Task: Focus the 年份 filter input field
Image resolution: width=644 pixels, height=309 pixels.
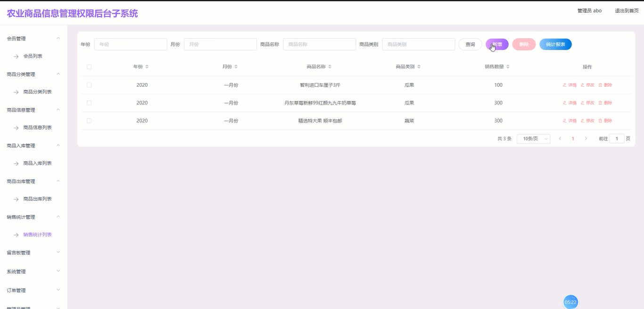Action: click(131, 44)
